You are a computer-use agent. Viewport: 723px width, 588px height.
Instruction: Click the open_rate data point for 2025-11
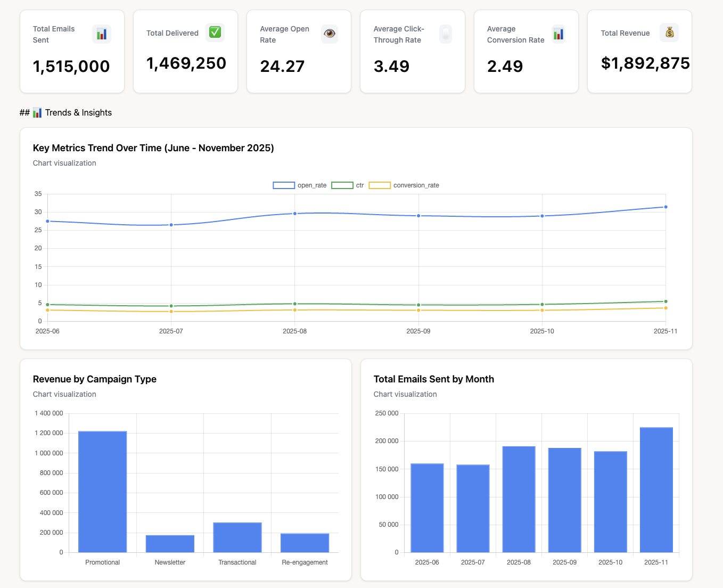click(x=666, y=207)
